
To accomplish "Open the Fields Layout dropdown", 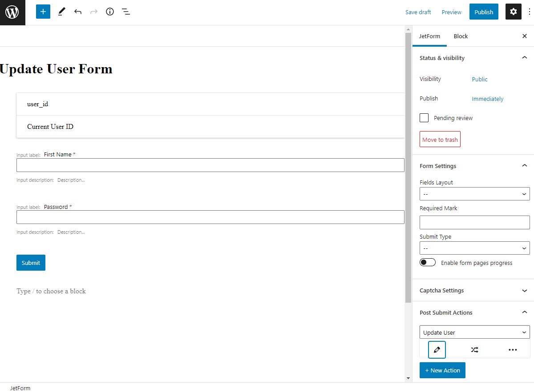I will [x=474, y=194].
